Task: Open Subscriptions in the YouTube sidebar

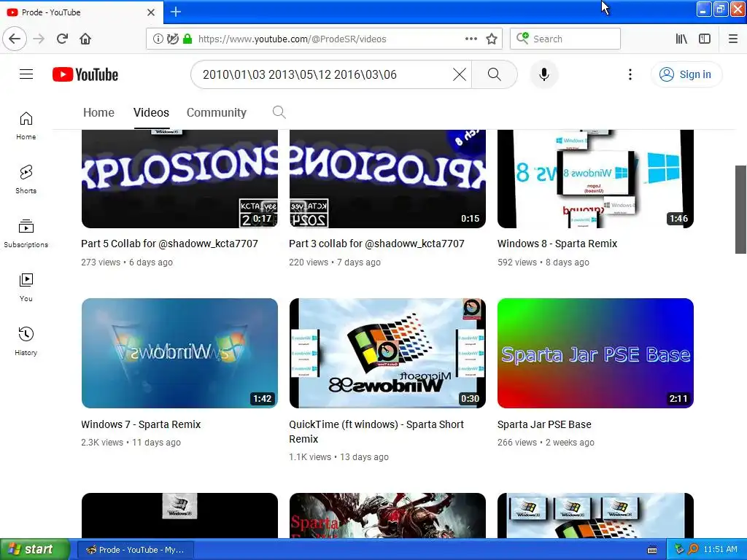Action: tap(26, 233)
